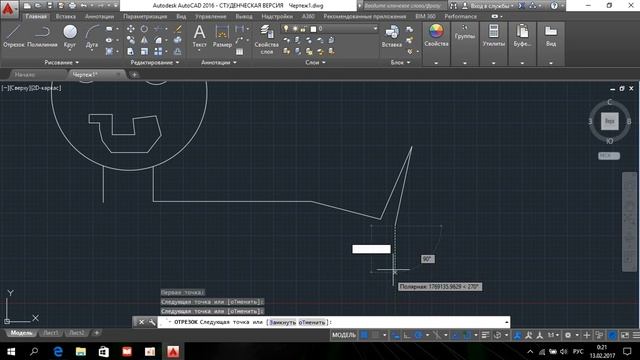
Task: Click the Замкнуть command option
Action: [282, 322]
